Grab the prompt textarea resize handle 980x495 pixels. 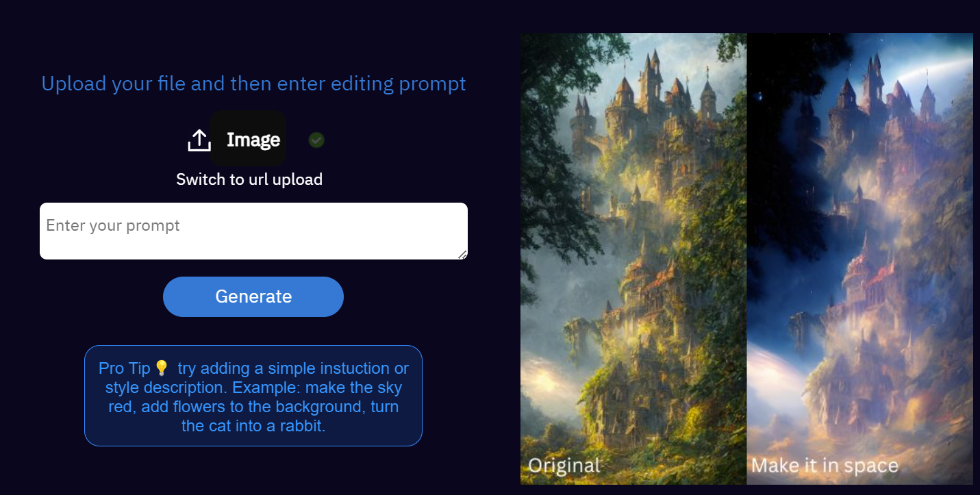pos(462,254)
